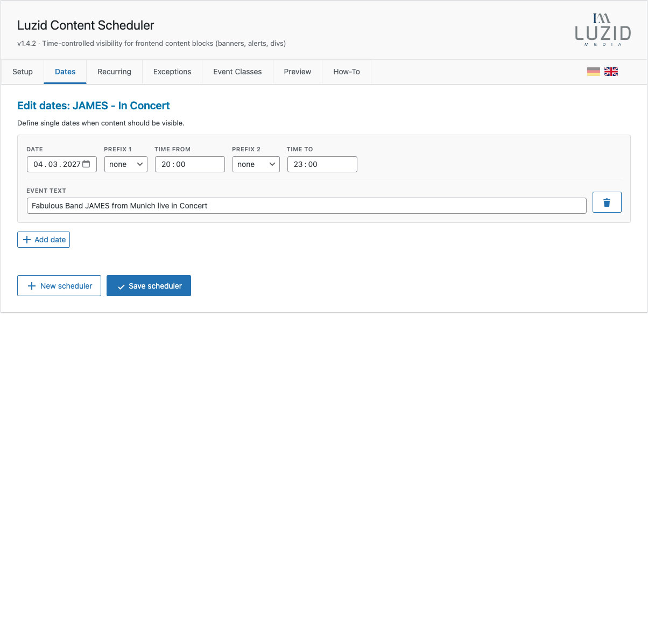Screen dimensions: 648x644
Task: Switch language using the German flag icon
Action: (594, 71)
